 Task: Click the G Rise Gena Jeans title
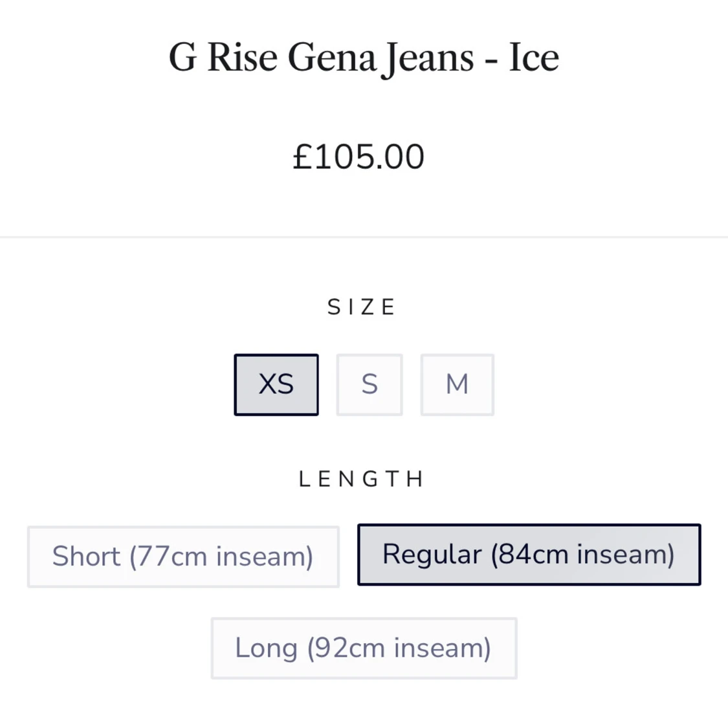click(364, 57)
